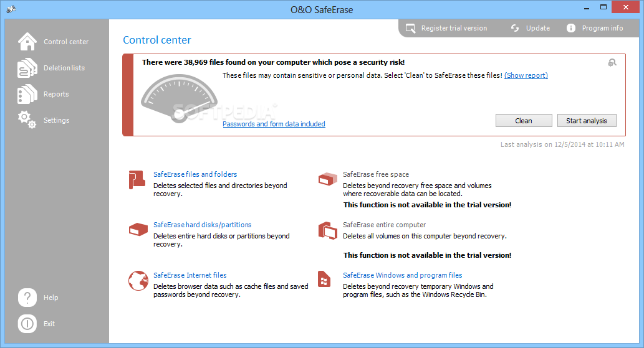Screen dimensions: 644x348
Task: Click the Update refresh arrows icon
Action: (515, 28)
